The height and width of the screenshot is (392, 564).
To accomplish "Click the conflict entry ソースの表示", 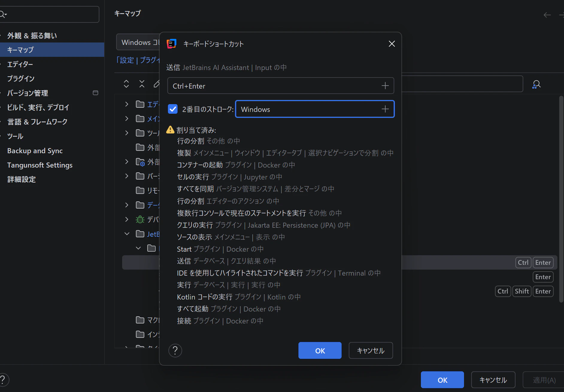I will point(231,237).
